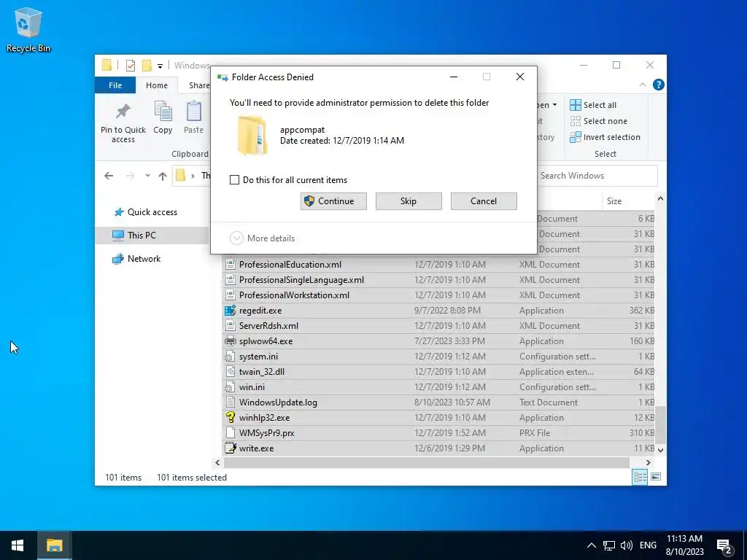Select the Share ribbon tab
747x560 pixels.
click(198, 85)
